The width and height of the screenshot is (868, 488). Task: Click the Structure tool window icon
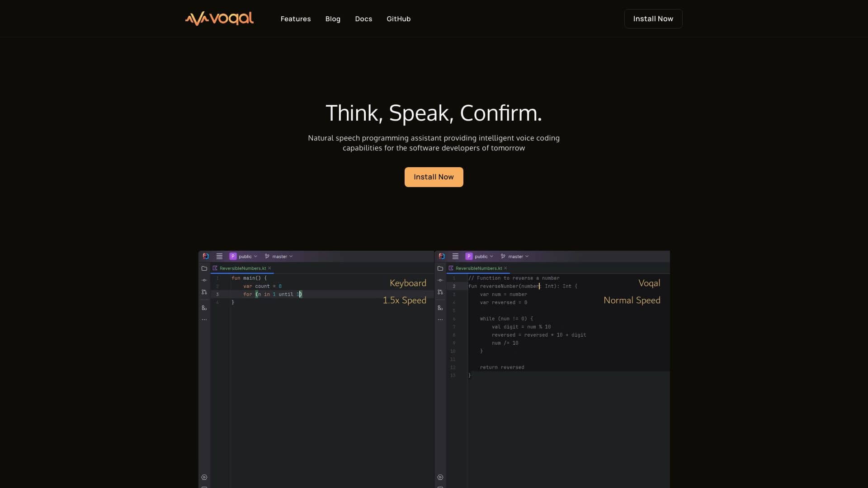[204, 308]
